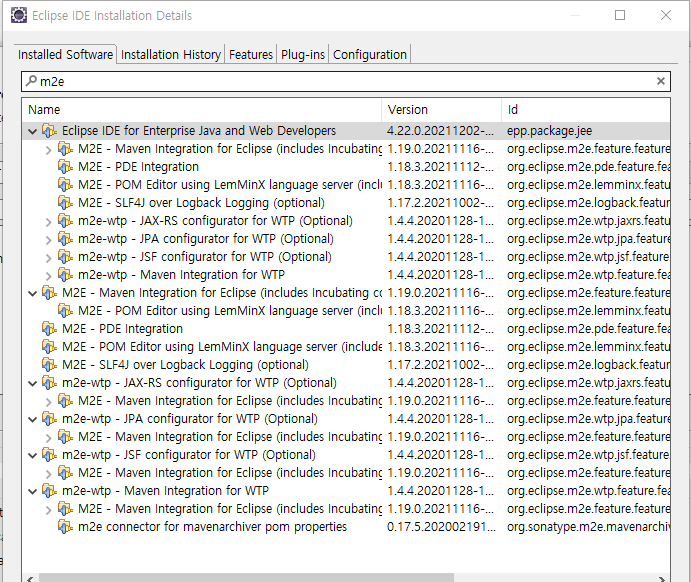Viewport: 691px width, 582px height.
Task: Collapse the top-level JAX-RS configurator node
Action: point(32,383)
